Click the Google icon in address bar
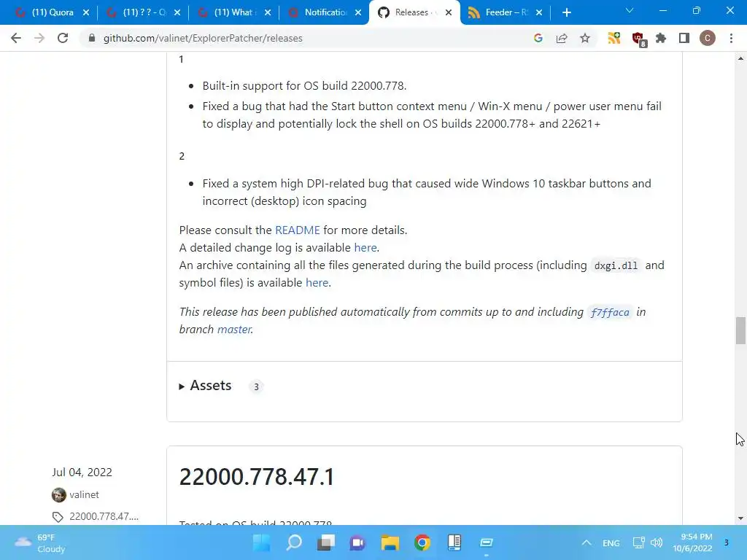Image resolution: width=747 pixels, height=560 pixels. click(538, 38)
